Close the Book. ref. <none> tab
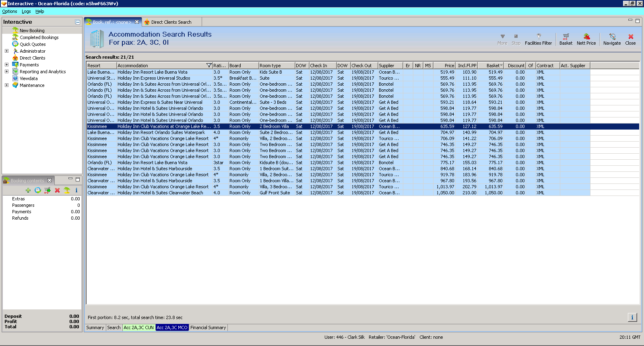644x346 pixels. click(x=137, y=22)
